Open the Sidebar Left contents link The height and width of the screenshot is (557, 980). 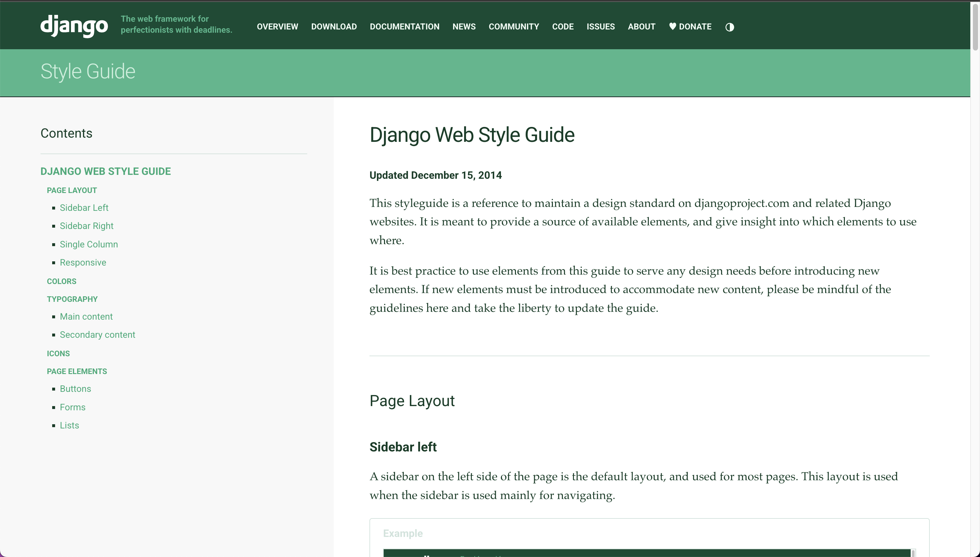coord(84,208)
